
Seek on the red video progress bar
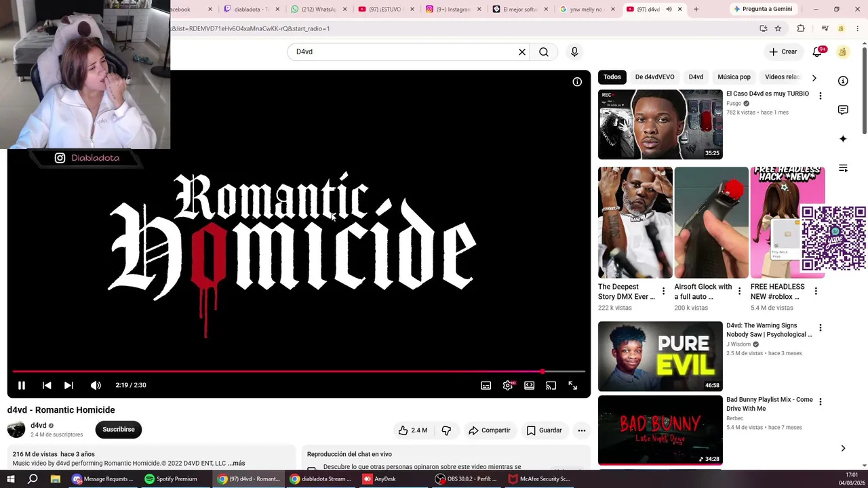tap(298, 371)
